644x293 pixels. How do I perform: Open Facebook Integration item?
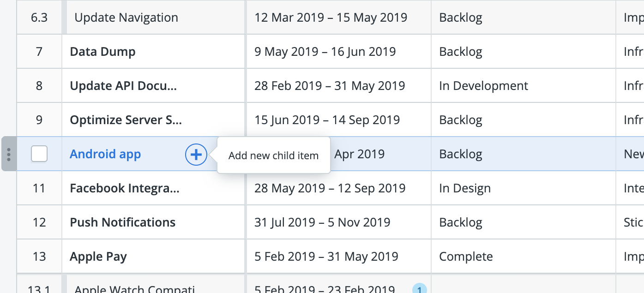click(x=125, y=188)
